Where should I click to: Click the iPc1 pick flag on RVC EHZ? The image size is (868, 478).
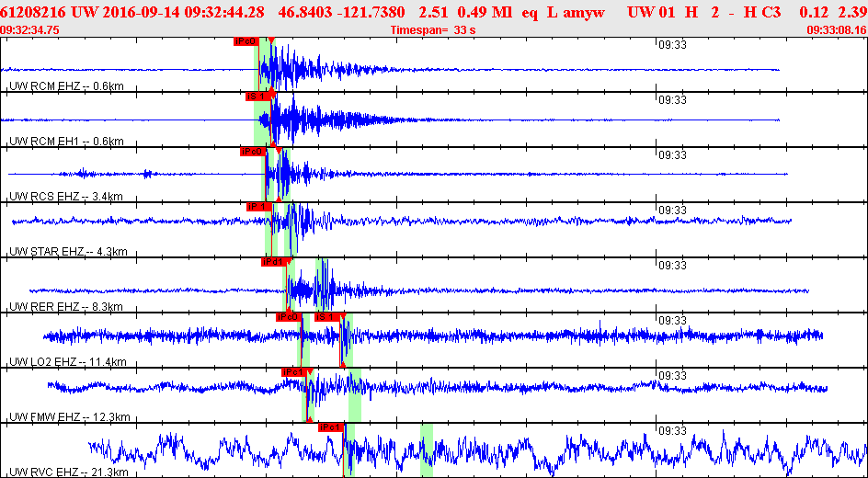tap(330, 427)
